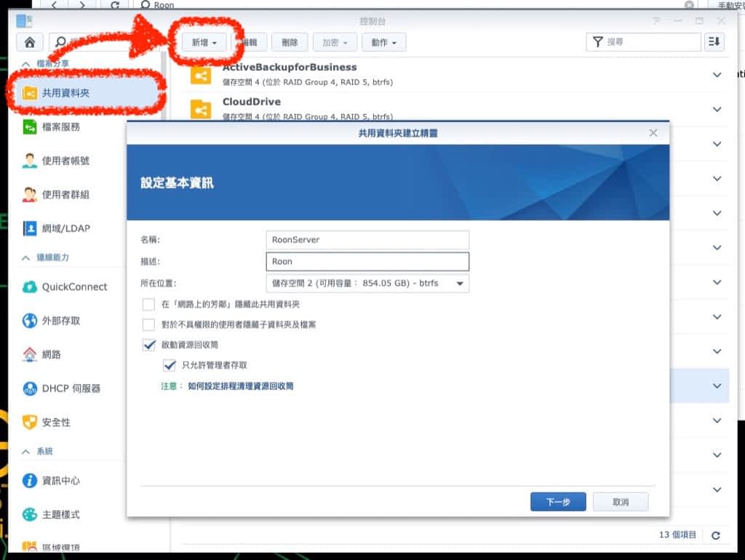Screen dimensions: 745x560
Task: Open the 檔案服務 file services icon
Action: point(30,127)
